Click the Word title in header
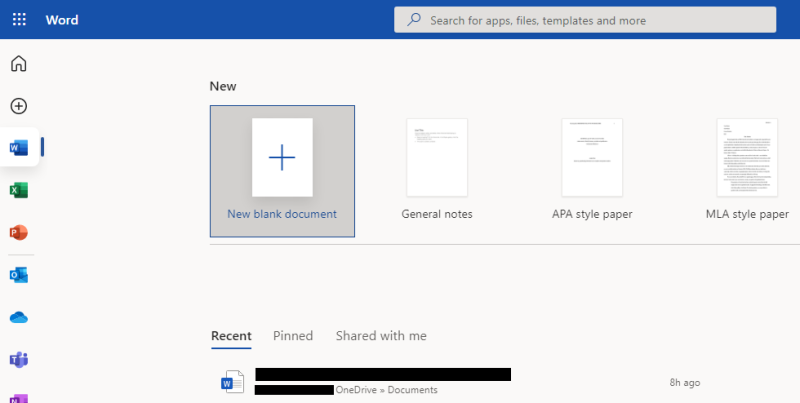 (x=62, y=20)
